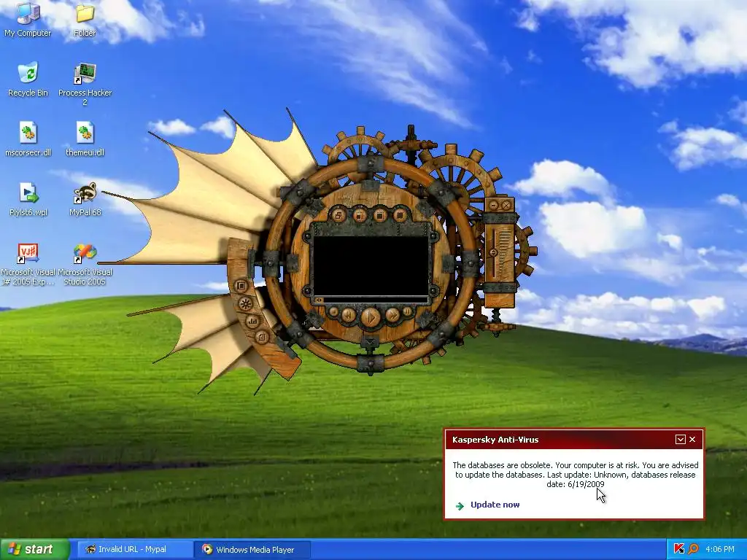Click the Kaspersky Anti-Virus popup title
Image resolution: width=747 pixels, height=560 pixels.
(x=495, y=440)
